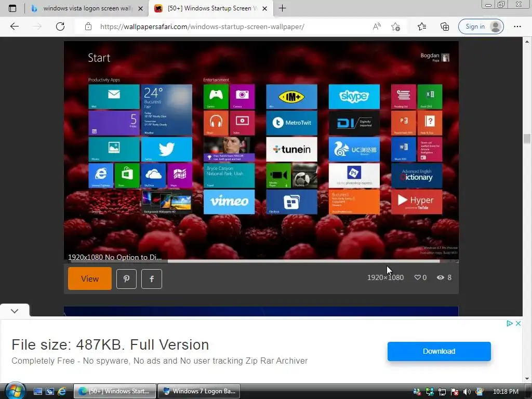Screen dimensions: 532x399
Task: Close the Windows Startup Screen tab
Action: 264,8
